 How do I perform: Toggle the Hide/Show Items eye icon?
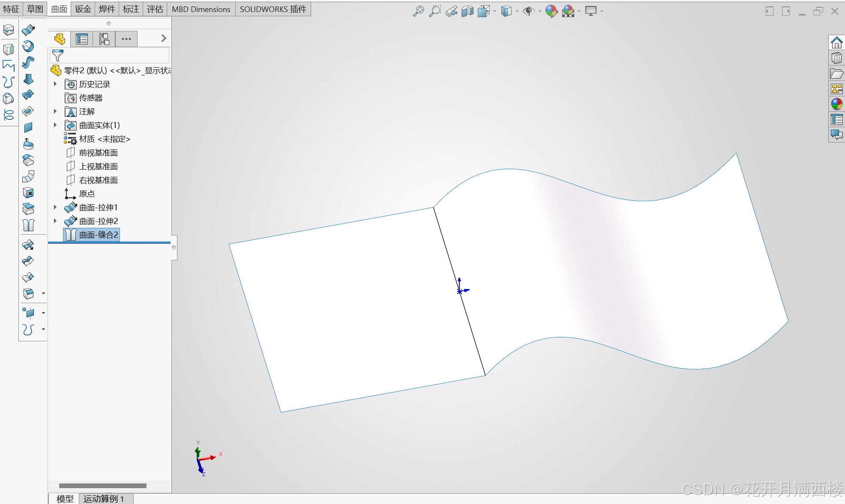pyautogui.click(x=529, y=11)
